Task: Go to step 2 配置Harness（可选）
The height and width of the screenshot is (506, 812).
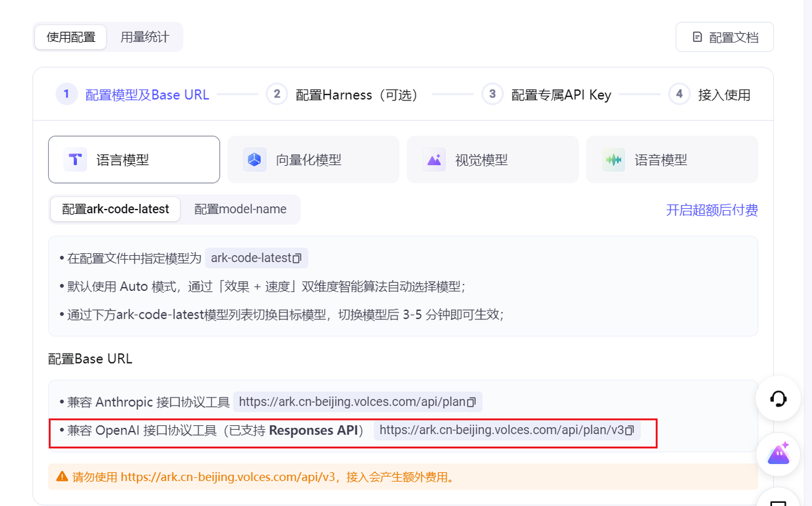Action: click(345, 95)
